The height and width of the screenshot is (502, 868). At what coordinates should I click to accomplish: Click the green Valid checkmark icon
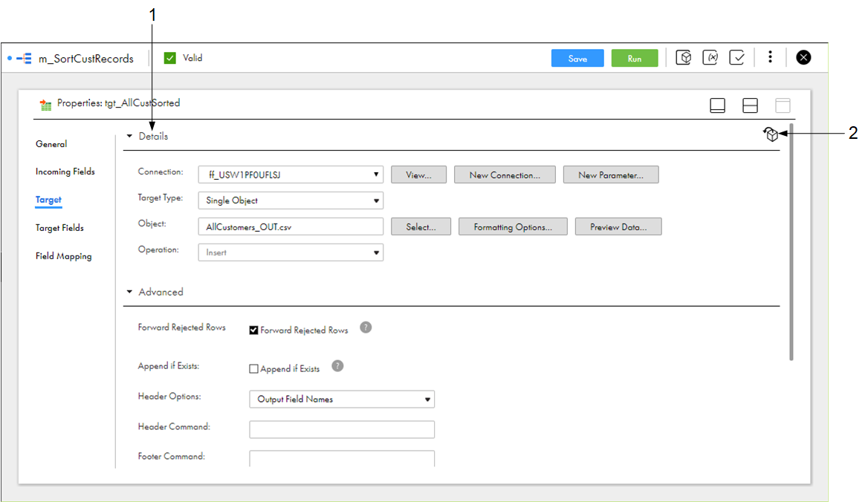[x=170, y=58]
